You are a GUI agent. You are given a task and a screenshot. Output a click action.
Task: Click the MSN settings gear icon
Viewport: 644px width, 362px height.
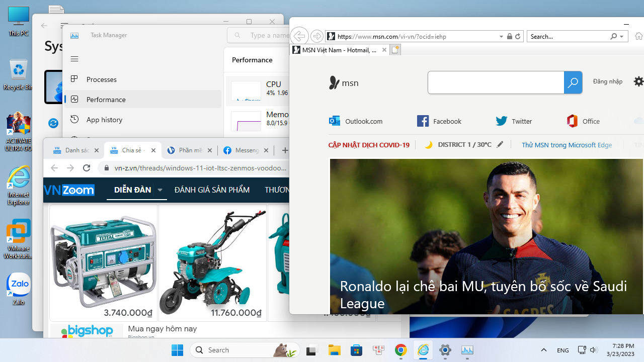[638, 81]
